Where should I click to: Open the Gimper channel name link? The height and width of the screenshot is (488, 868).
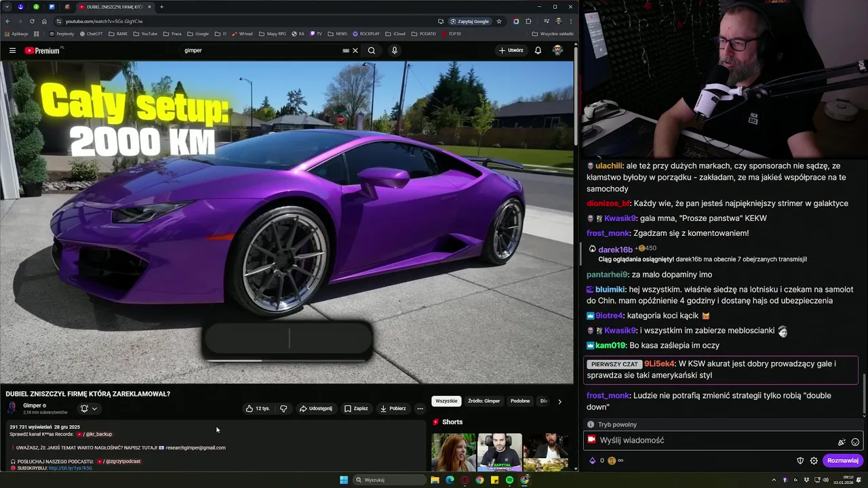pyautogui.click(x=32, y=405)
